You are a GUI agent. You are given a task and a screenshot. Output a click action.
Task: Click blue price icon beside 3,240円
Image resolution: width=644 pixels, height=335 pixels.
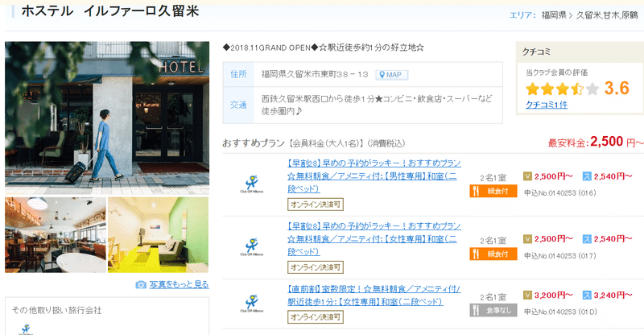pyautogui.click(x=587, y=295)
